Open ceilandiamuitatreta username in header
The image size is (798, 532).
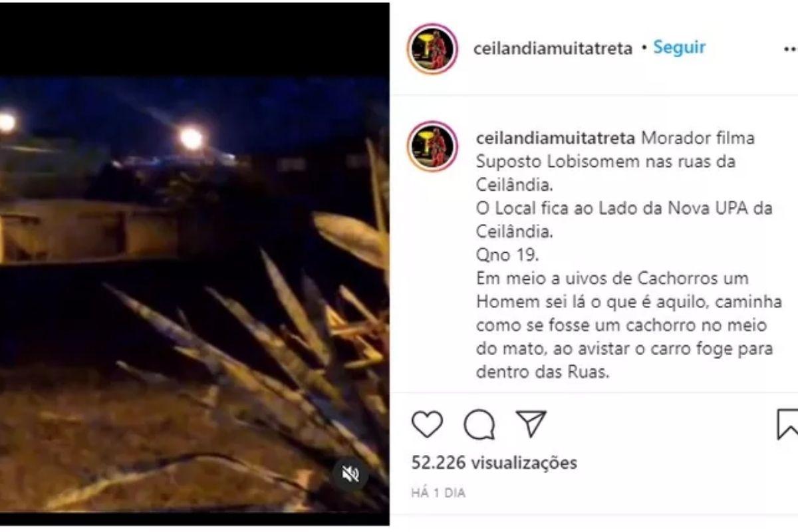[552, 49]
